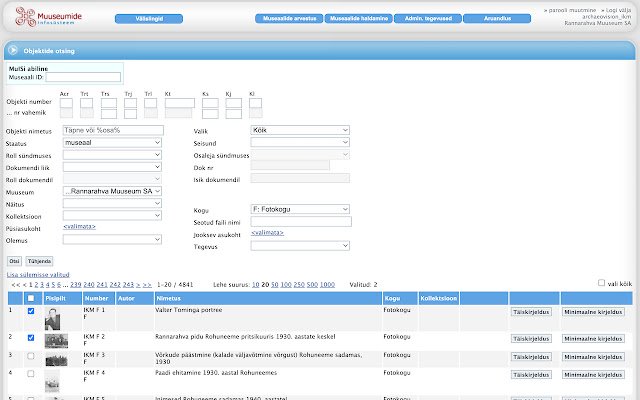Set page size to 1000
Screen dimensions: 640x400
coord(327,285)
